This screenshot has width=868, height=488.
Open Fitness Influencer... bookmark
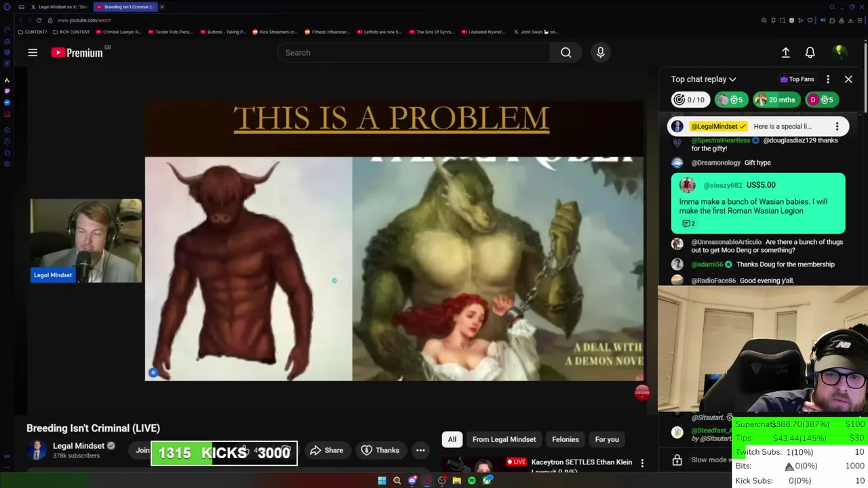327,32
